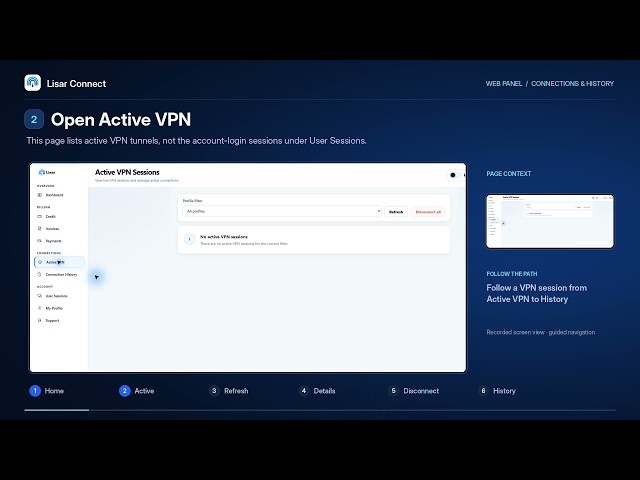The width and height of the screenshot is (640, 480).
Task: Click the WEB PANEL breadcrumb text
Action: [x=504, y=83]
